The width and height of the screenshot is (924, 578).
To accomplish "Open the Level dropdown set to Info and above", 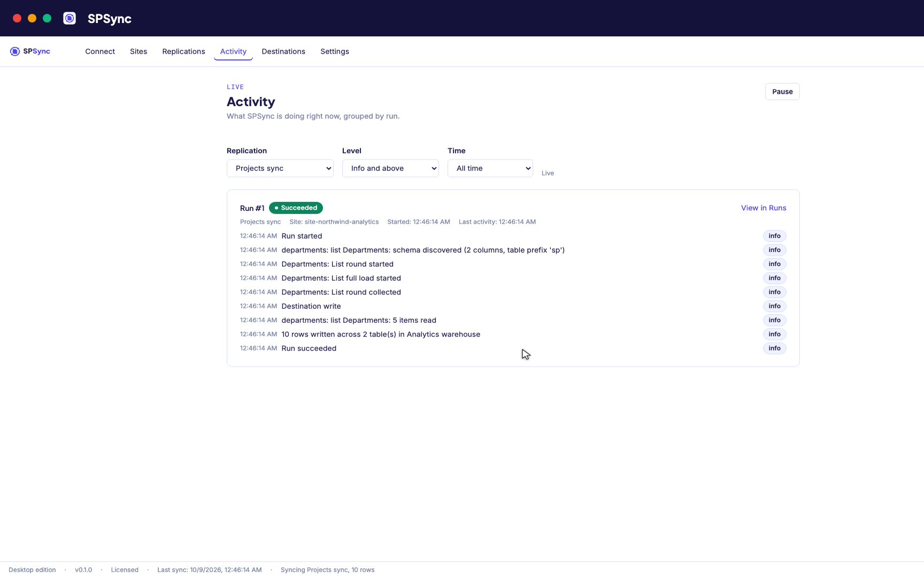I will [x=390, y=168].
